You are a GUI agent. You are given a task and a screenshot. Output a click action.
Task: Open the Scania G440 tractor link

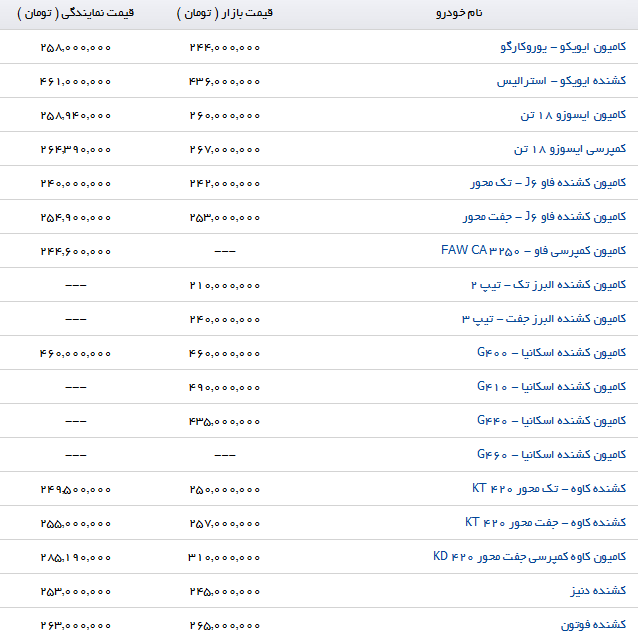tap(551, 421)
